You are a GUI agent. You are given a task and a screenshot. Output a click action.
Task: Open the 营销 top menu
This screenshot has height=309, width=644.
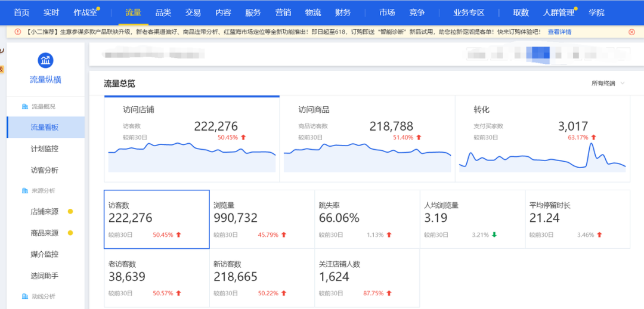[x=283, y=13]
